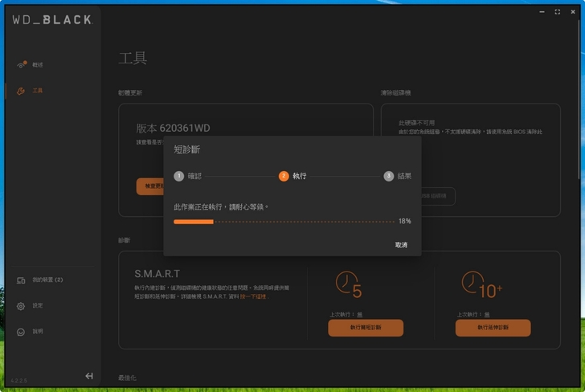Collapse the sidebar with arrow icon
585x392 pixels.
pos(89,376)
